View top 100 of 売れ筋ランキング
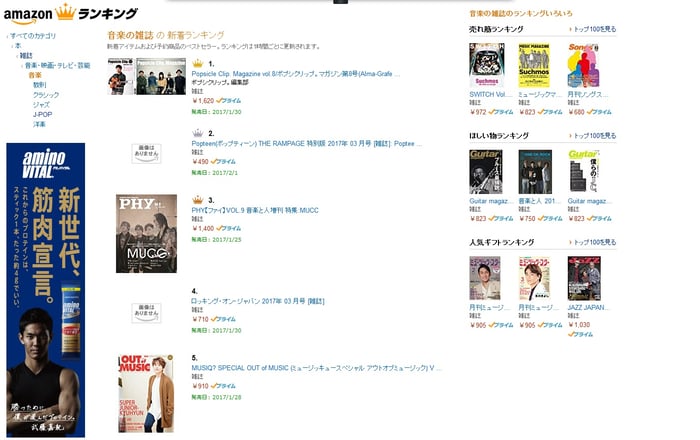The width and height of the screenshot is (700, 440). pyautogui.click(x=595, y=29)
